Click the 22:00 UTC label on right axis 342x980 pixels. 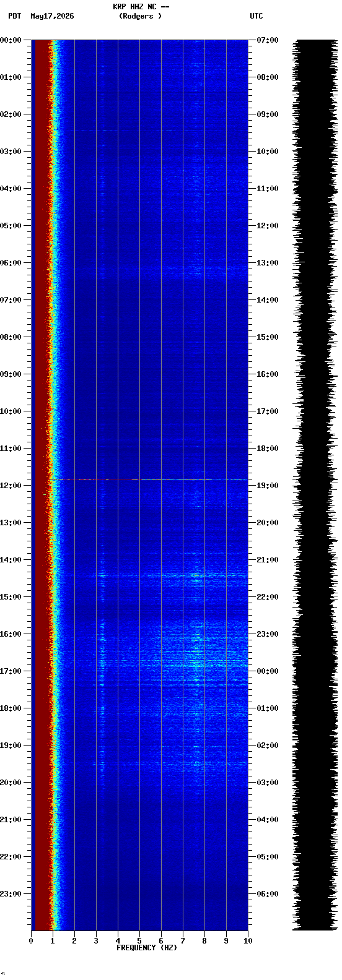[x=268, y=597]
